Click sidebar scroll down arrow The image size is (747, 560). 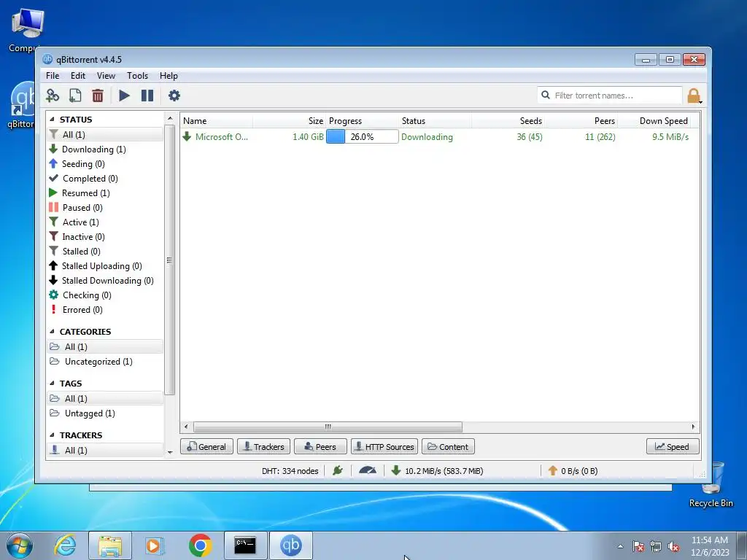[x=170, y=452]
